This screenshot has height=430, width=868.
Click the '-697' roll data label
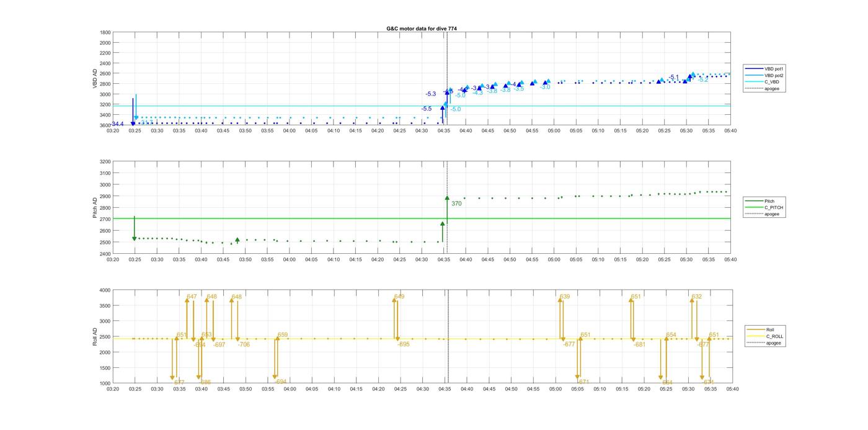219,344
